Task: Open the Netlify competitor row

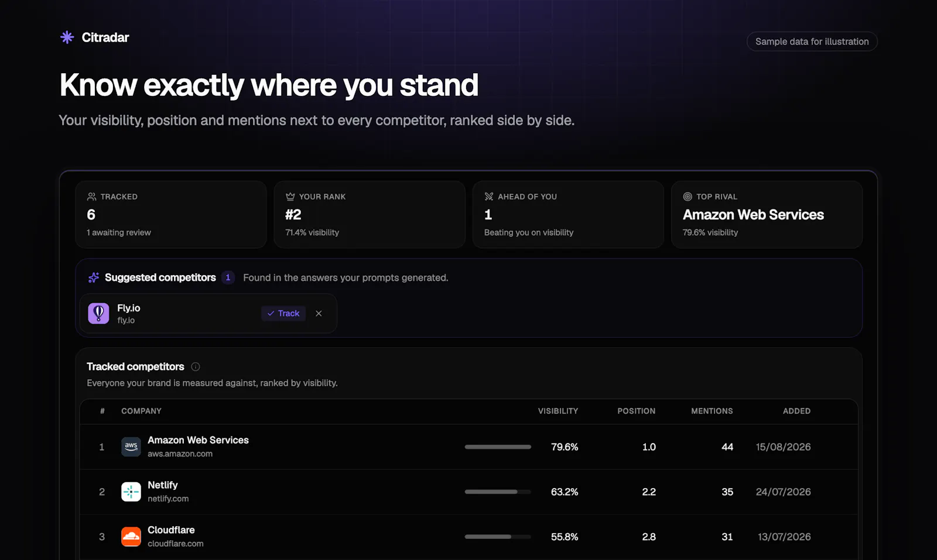Action: (468, 492)
